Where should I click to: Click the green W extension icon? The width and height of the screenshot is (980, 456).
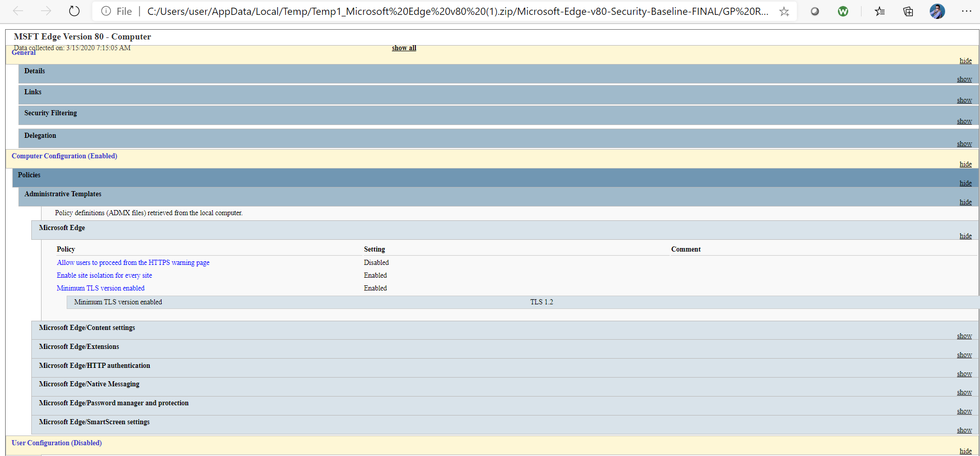click(x=843, y=11)
